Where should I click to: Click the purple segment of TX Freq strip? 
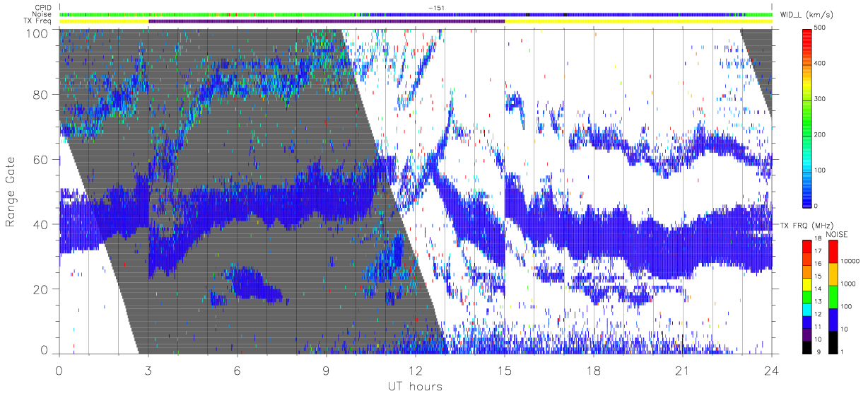[x=327, y=21]
